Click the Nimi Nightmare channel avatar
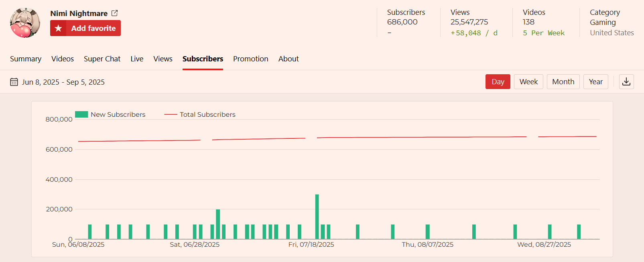The image size is (644, 262). 25,22
